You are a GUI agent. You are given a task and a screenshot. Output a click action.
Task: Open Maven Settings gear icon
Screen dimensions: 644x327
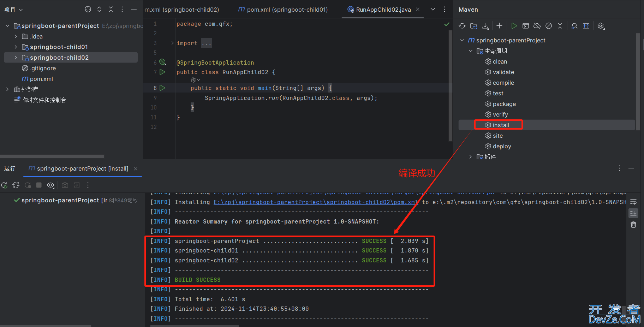coord(601,26)
